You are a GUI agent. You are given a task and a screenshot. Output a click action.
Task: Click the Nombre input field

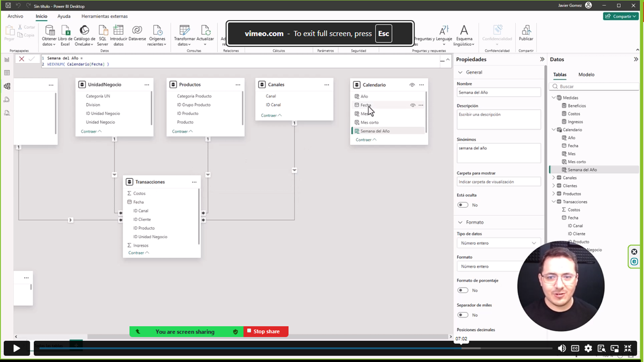coord(499,93)
